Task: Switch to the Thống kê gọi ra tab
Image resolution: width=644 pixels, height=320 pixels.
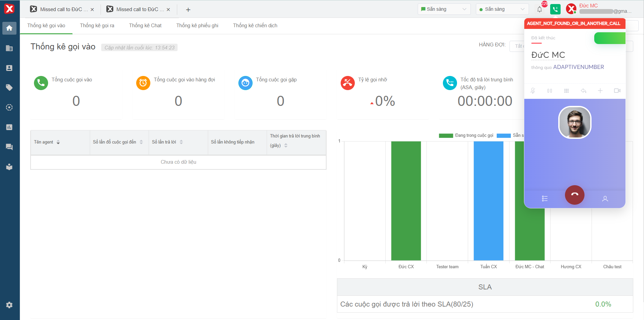Action: tap(97, 26)
